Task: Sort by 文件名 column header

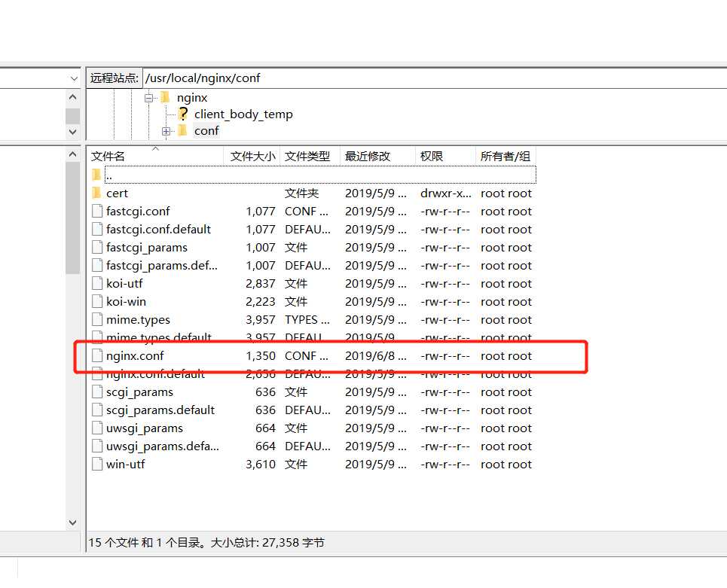Action: click(155, 156)
